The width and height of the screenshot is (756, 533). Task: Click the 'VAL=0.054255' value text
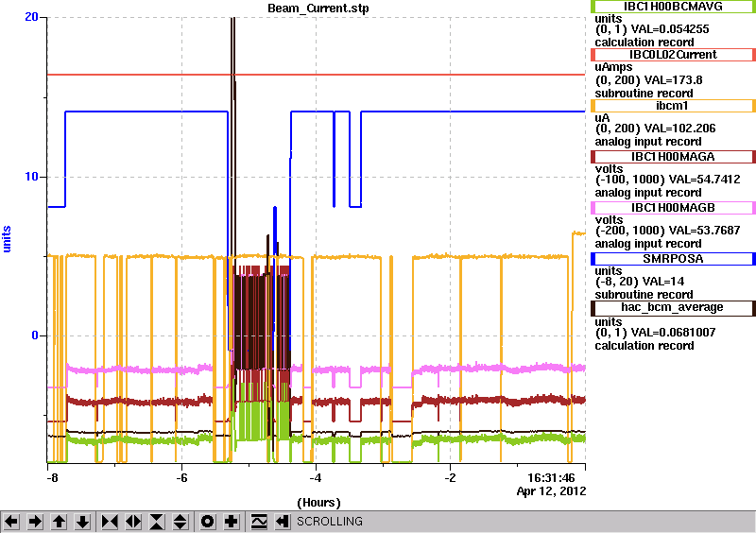click(670, 29)
